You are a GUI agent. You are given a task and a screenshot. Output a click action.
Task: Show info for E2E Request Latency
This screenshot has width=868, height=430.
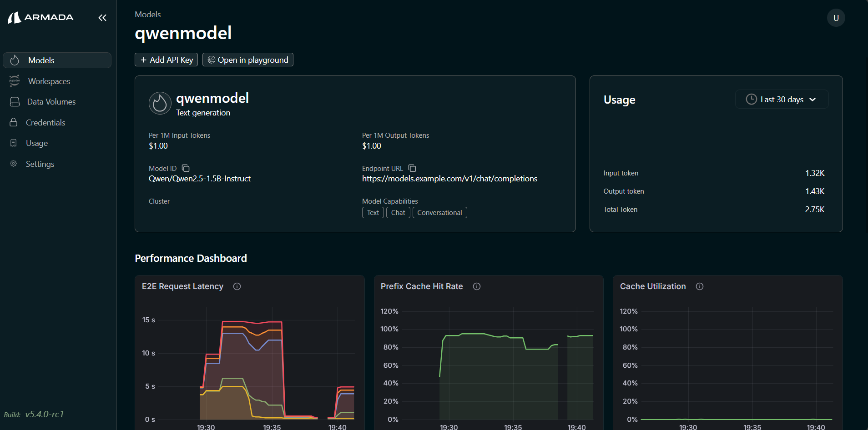point(237,286)
